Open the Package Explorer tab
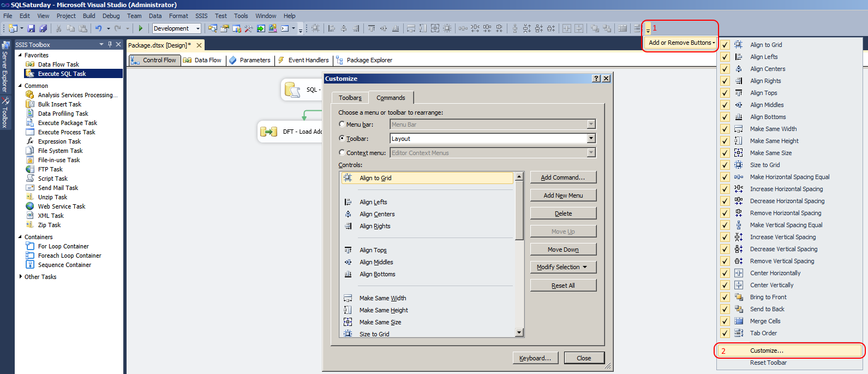Viewport: 868px width, 374px height. pyautogui.click(x=364, y=60)
